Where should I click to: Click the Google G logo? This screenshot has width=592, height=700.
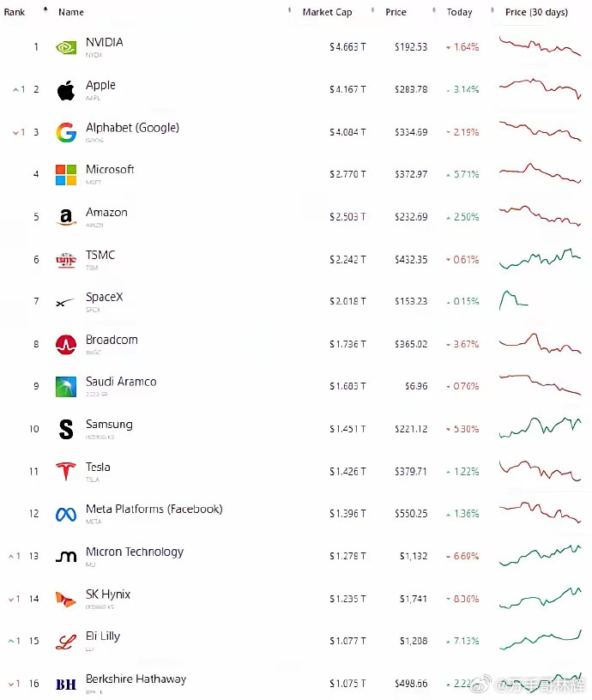(66, 133)
